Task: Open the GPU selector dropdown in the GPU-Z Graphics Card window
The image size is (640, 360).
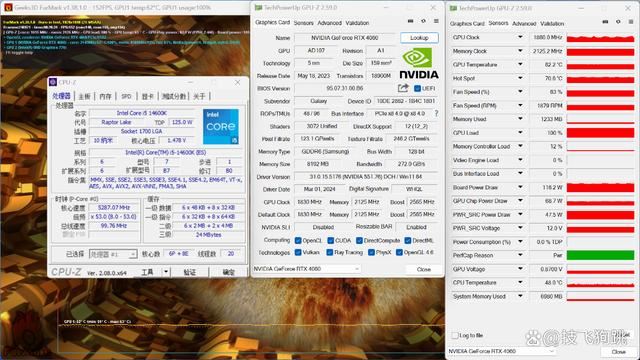Action: tap(307, 269)
